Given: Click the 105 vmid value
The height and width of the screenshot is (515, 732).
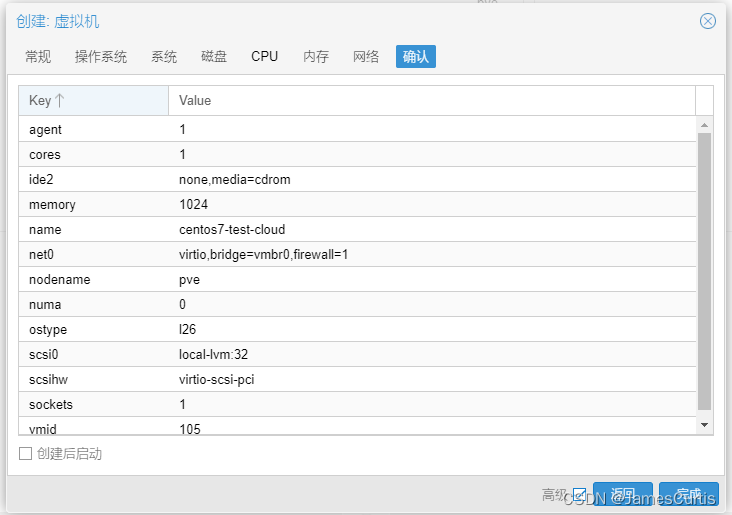Looking at the screenshot, I should tap(190, 429).
